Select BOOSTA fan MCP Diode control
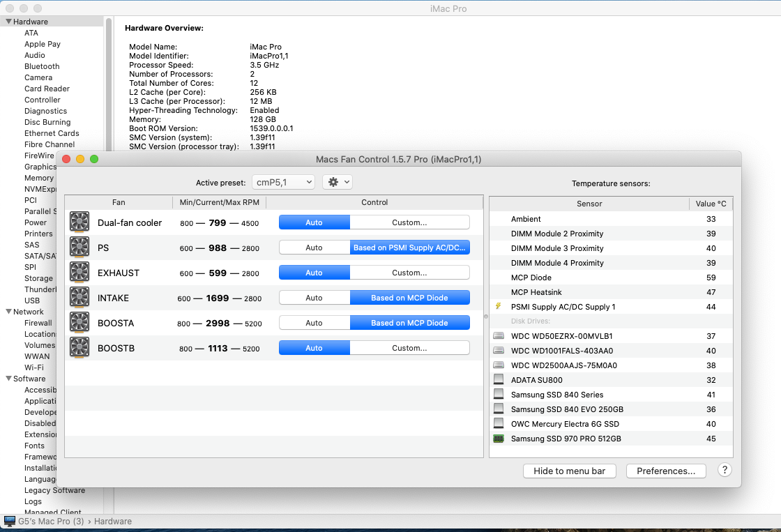781x532 pixels. 409,323
